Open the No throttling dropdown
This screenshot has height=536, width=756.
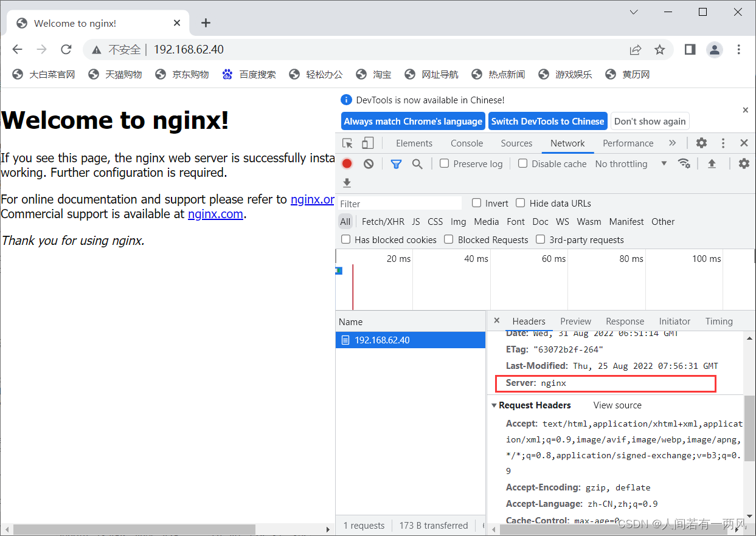pos(631,163)
